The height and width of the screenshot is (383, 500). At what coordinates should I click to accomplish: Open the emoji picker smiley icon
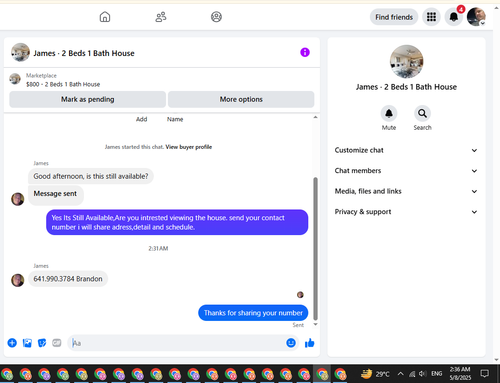pyautogui.click(x=291, y=343)
